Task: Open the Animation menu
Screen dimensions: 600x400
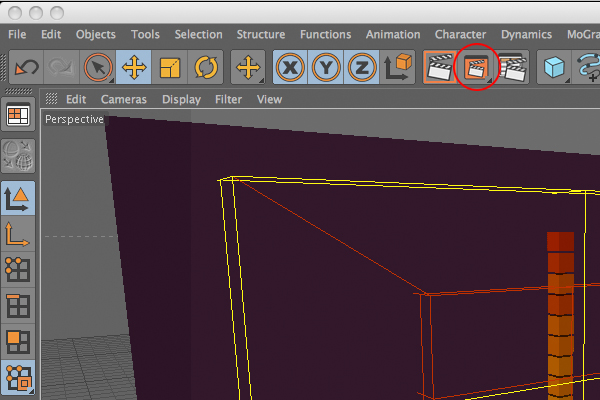Action: (x=393, y=34)
